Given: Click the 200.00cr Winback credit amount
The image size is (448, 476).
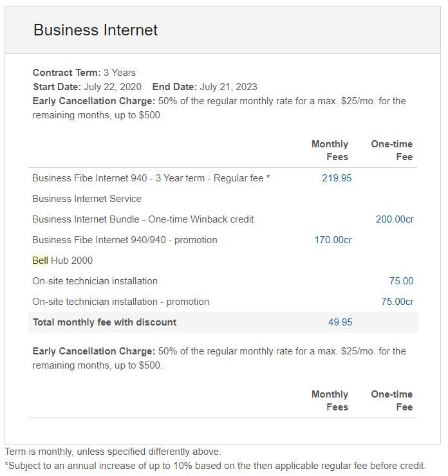Looking at the screenshot, I should point(395,219).
